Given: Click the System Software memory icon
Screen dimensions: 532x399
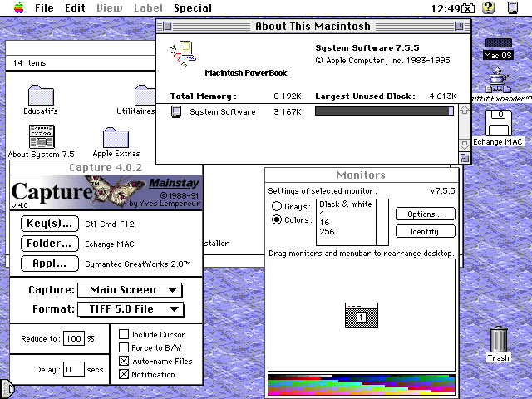Looking at the screenshot, I should click(176, 111).
